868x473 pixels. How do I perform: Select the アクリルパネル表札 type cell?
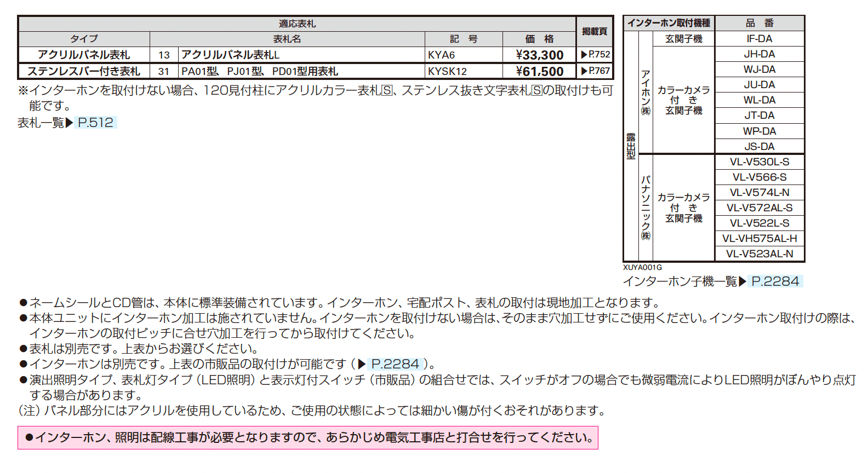(84, 55)
